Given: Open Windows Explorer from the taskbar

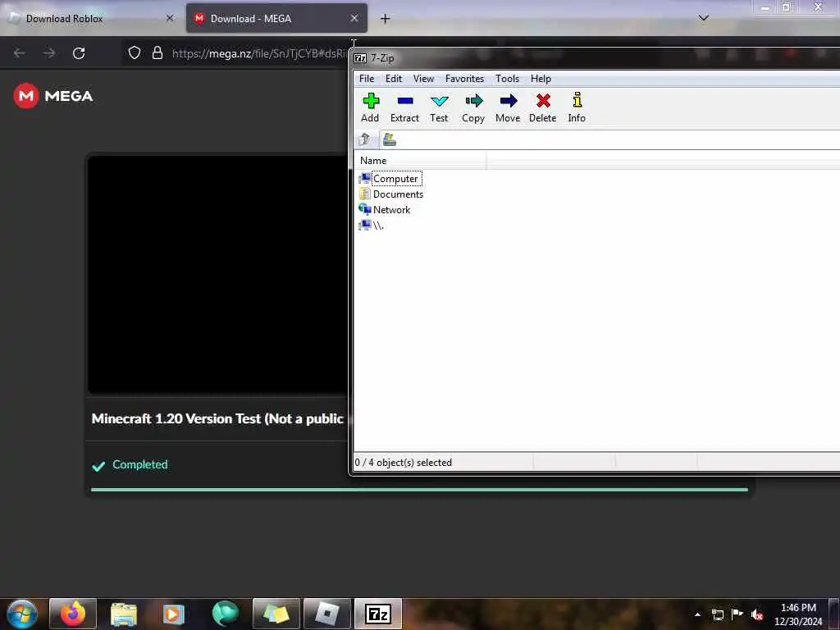Looking at the screenshot, I should click(124, 614).
